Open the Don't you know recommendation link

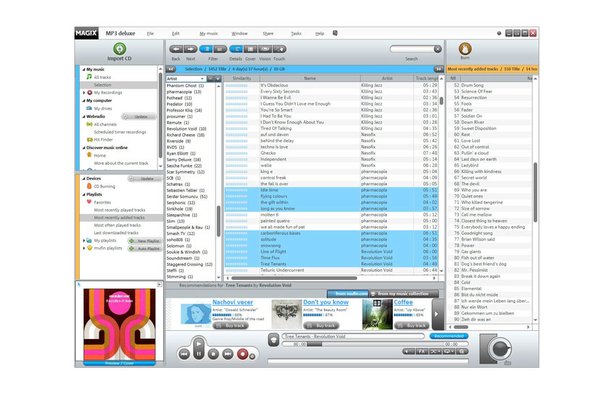point(326,302)
